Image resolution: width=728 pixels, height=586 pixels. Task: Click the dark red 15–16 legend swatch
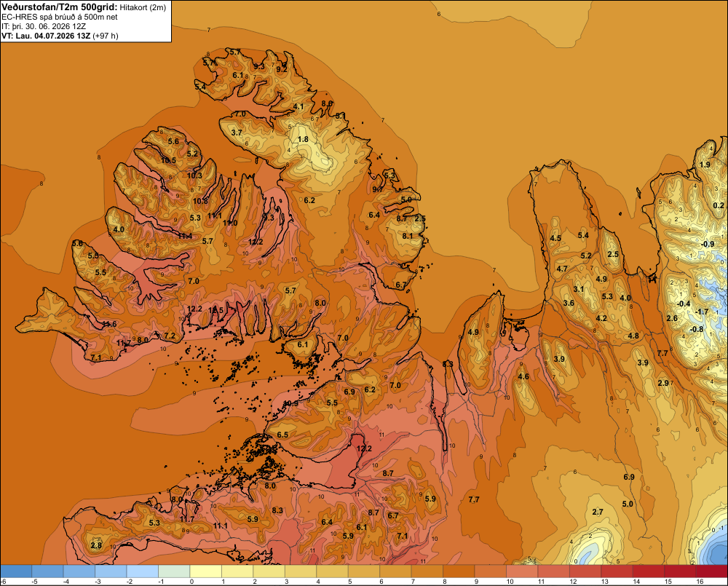pos(680,571)
